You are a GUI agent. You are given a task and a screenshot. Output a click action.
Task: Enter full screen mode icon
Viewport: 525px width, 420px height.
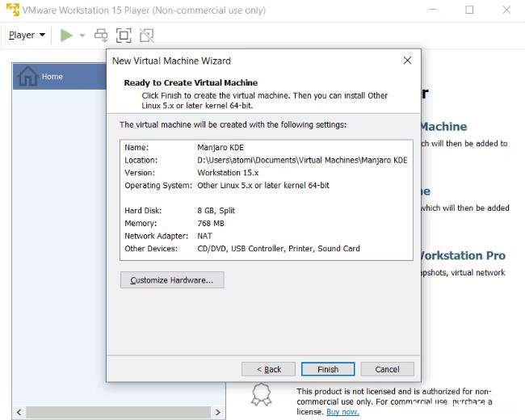coord(124,36)
